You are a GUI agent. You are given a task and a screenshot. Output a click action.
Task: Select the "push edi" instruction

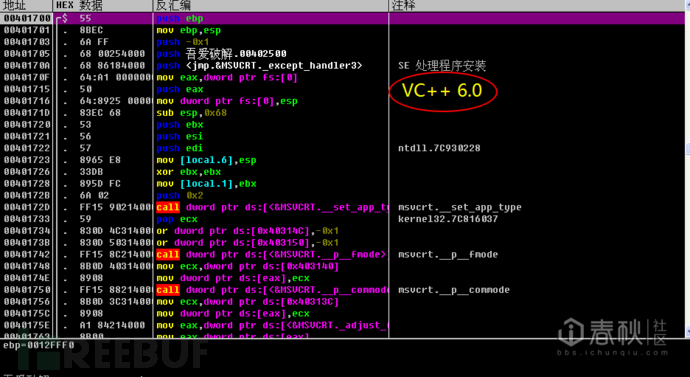click(180, 148)
